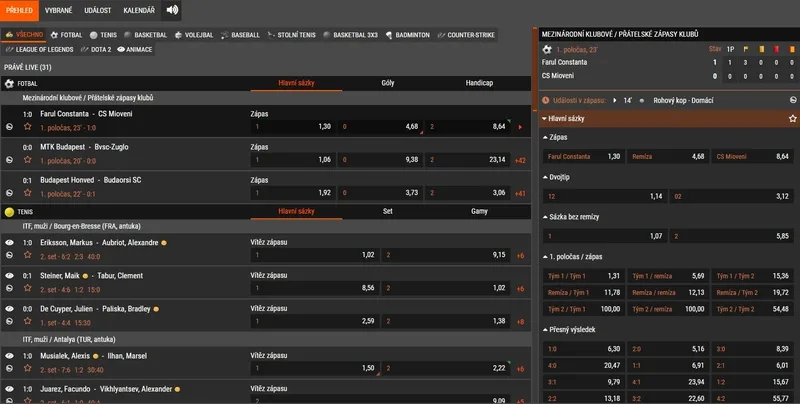Switch to the Kalendář tab

coord(138,11)
